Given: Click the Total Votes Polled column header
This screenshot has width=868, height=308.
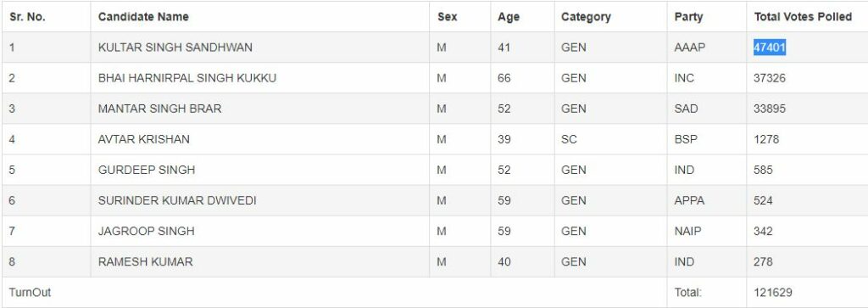Looking at the screenshot, I should pyautogui.click(x=803, y=17).
